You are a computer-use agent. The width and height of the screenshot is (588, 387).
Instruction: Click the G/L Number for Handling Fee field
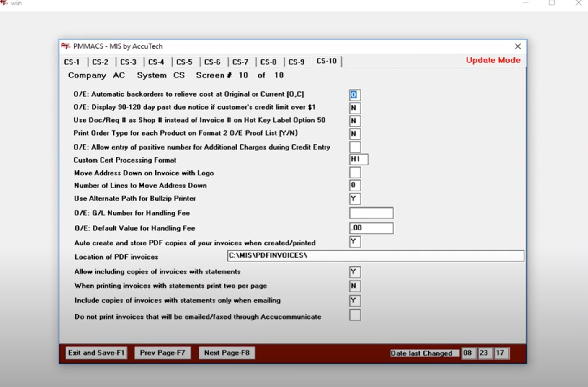coord(371,213)
